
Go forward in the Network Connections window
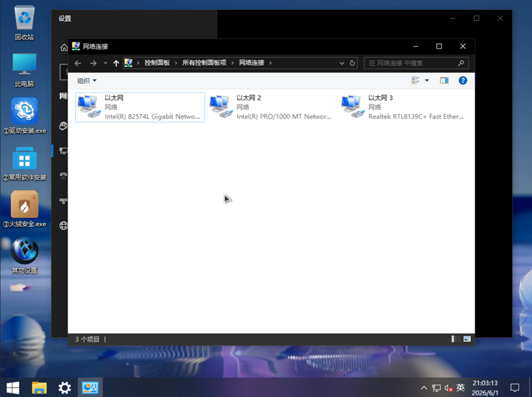(x=93, y=63)
